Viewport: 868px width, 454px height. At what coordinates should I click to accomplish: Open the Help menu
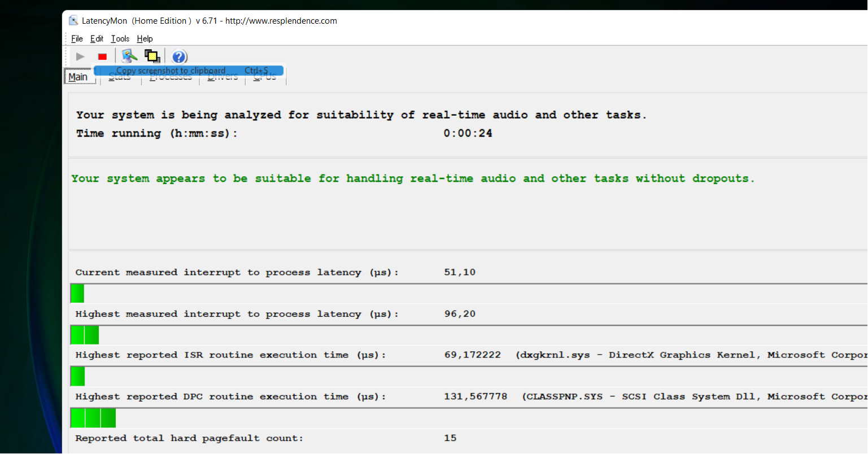tap(145, 38)
